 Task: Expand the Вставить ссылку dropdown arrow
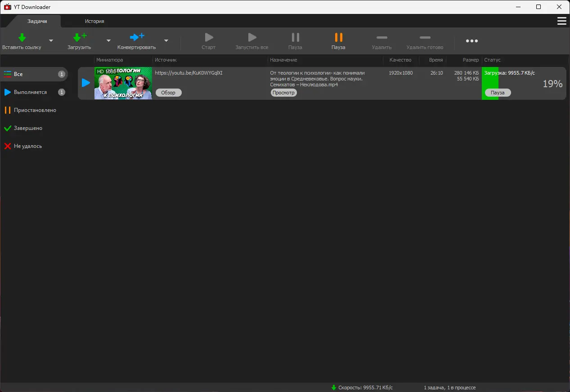coord(51,40)
